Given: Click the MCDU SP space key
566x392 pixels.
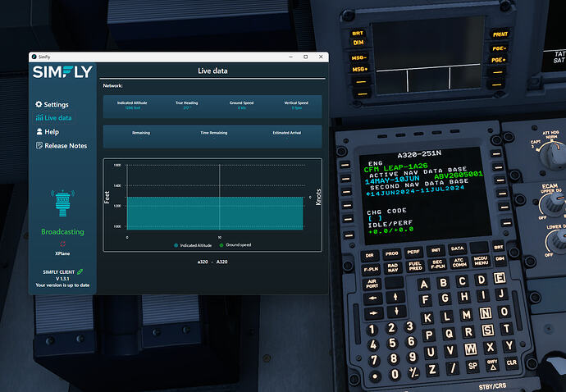Looking at the screenshot, I should (472, 367).
